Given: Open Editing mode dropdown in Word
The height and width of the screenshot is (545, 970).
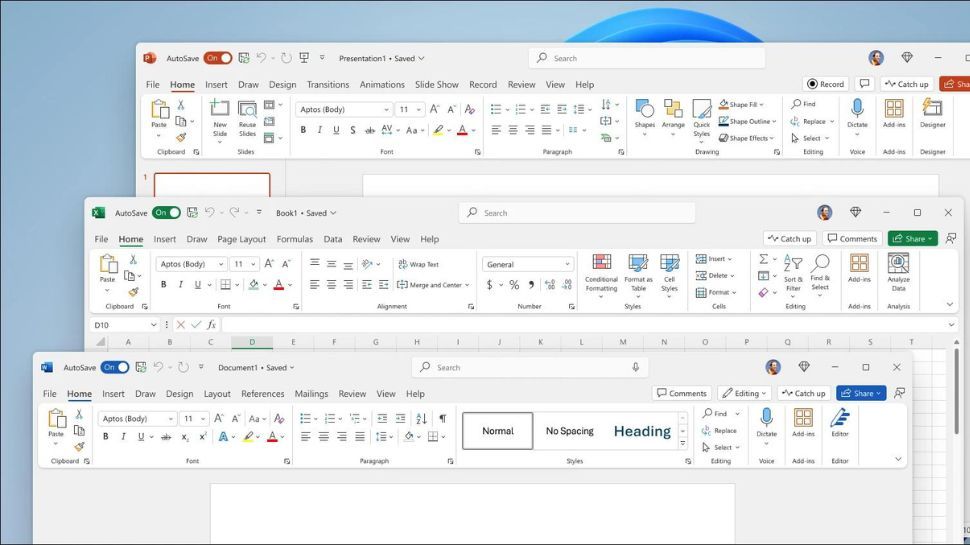Looking at the screenshot, I should pyautogui.click(x=745, y=393).
